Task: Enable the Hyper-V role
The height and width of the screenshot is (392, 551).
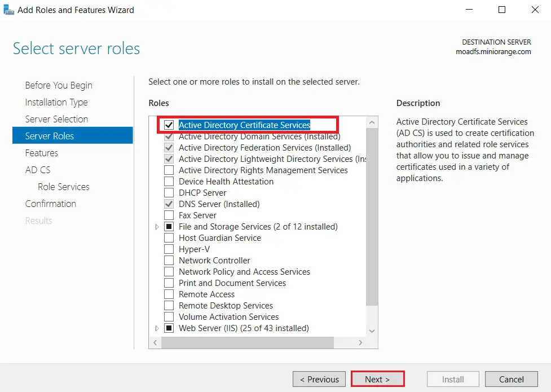Action: 168,249
